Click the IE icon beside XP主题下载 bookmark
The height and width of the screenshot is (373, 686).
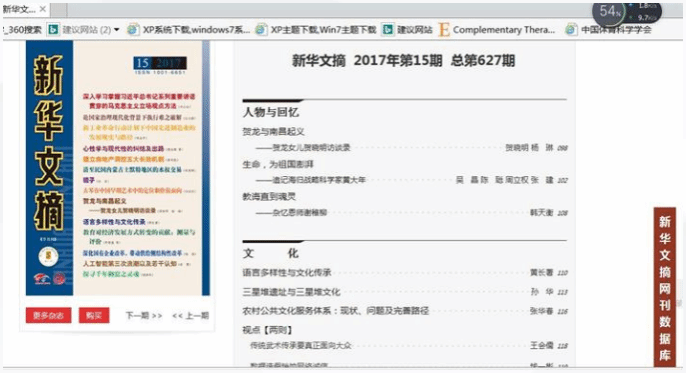click(261, 30)
